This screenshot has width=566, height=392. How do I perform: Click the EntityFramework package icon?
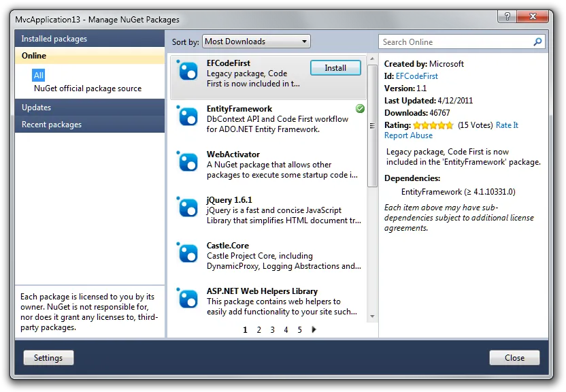[187, 116]
